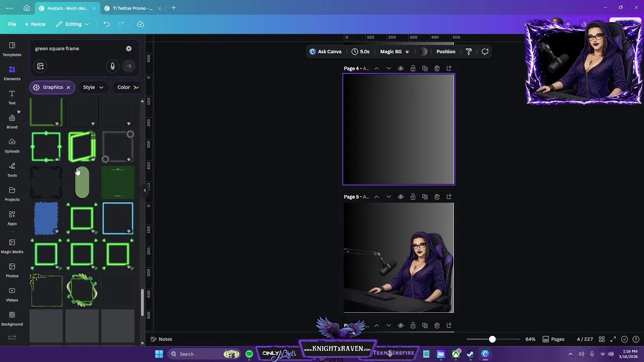Image resolution: width=644 pixels, height=362 pixels.
Task: Click the cloud save status icon
Action: pyautogui.click(x=140, y=24)
